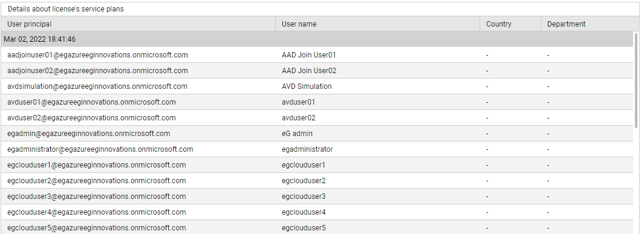Select the AVD Simulation user name

307,86
